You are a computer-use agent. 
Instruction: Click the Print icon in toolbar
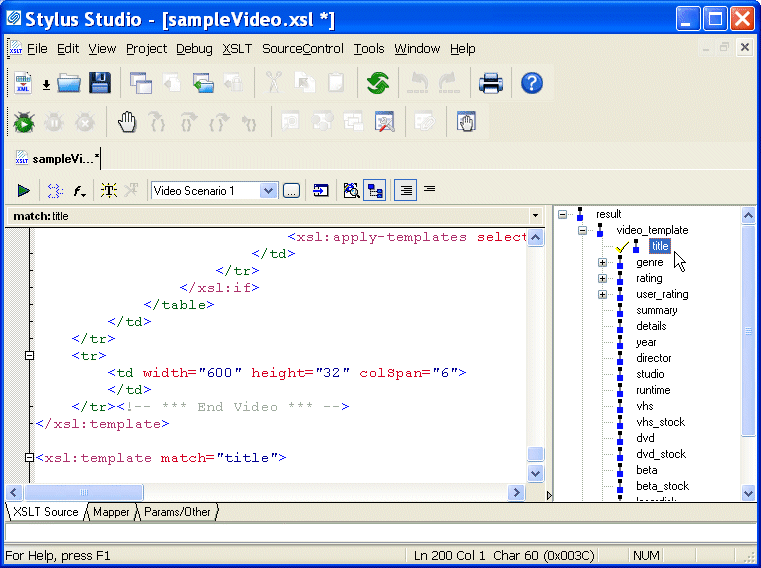pos(490,83)
